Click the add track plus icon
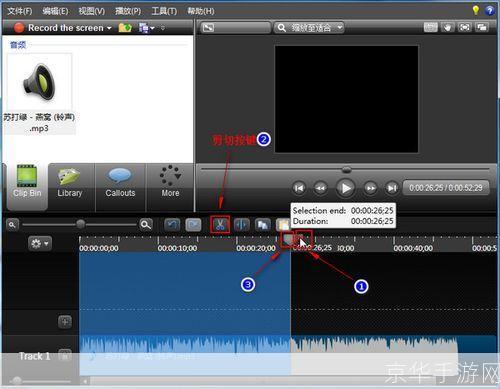Screen dimensions: 500x389 65,322
